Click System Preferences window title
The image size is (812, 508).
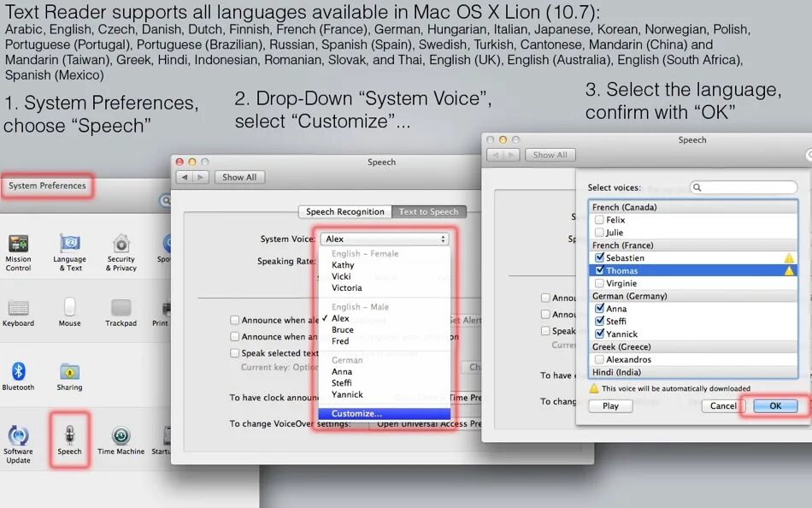coord(47,186)
